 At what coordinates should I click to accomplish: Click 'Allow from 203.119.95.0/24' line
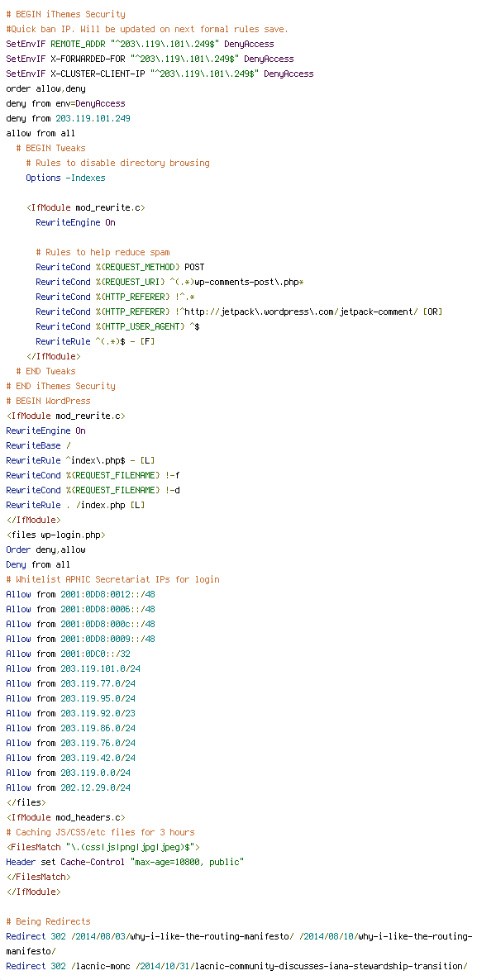point(70,699)
